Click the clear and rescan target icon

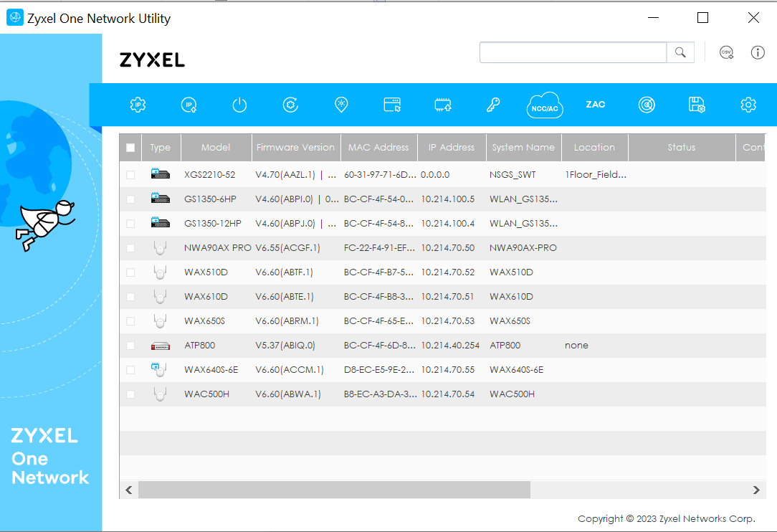[646, 105]
